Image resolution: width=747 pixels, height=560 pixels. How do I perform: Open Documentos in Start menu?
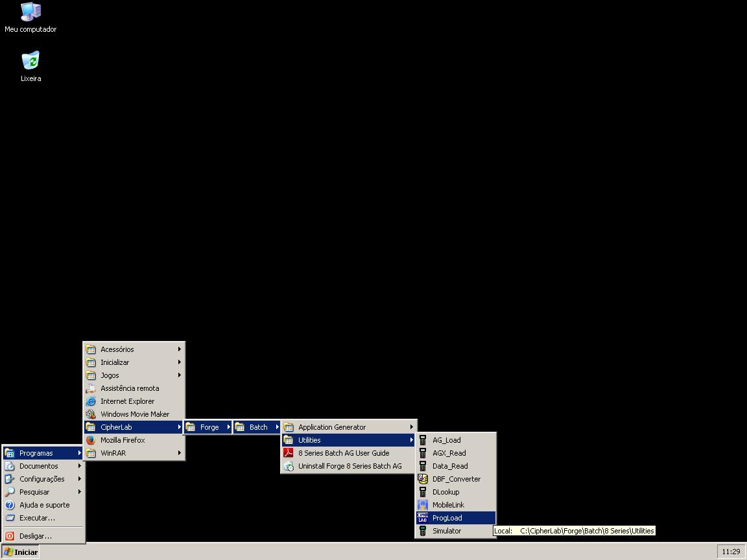click(x=43, y=466)
